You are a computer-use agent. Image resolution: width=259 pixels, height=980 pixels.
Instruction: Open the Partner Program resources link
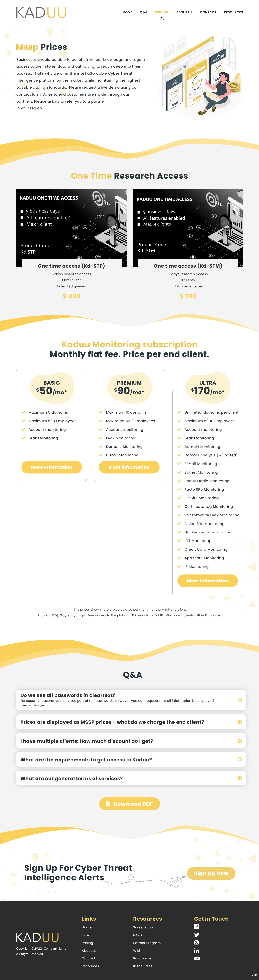coord(147,943)
